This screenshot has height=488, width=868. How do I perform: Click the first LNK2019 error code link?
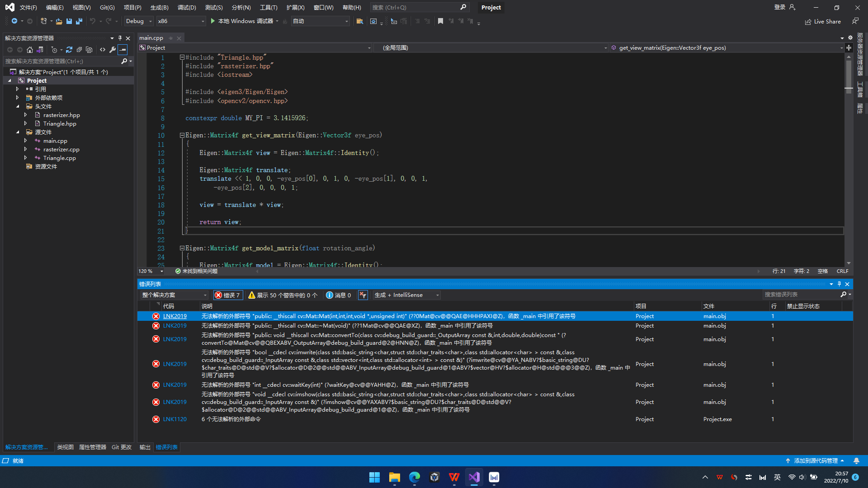coord(175,316)
